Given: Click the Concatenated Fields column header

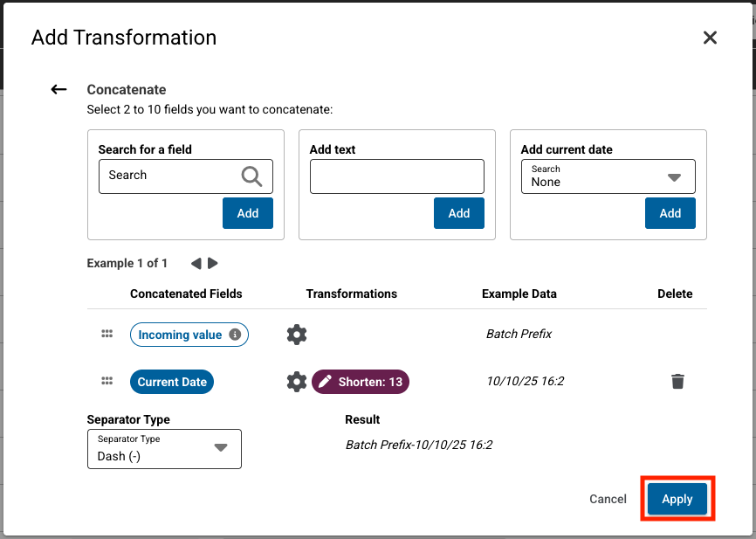Looking at the screenshot, I should 186,294.
